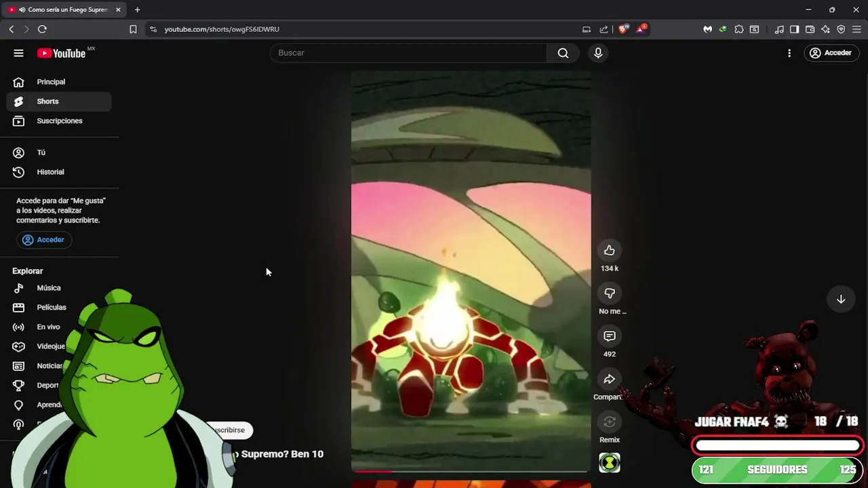Go to next Short with down arrow
Image resolution: width=868 pixels, height=488 pixels.
click(841, 300)
